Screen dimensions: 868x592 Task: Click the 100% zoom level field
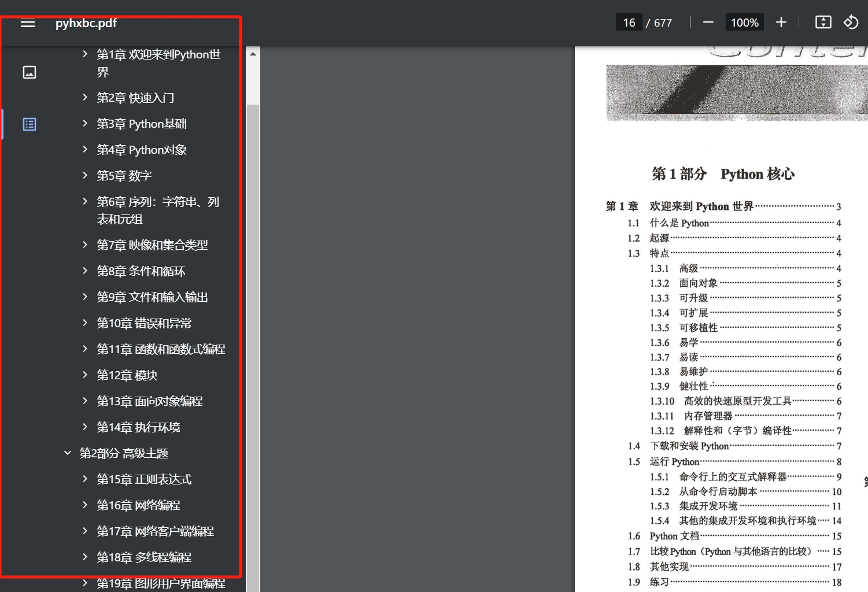pos(744,23)
